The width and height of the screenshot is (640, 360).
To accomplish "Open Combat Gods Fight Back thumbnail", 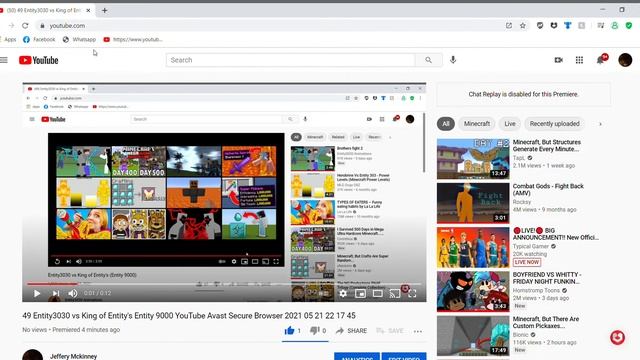I will 473,203.
